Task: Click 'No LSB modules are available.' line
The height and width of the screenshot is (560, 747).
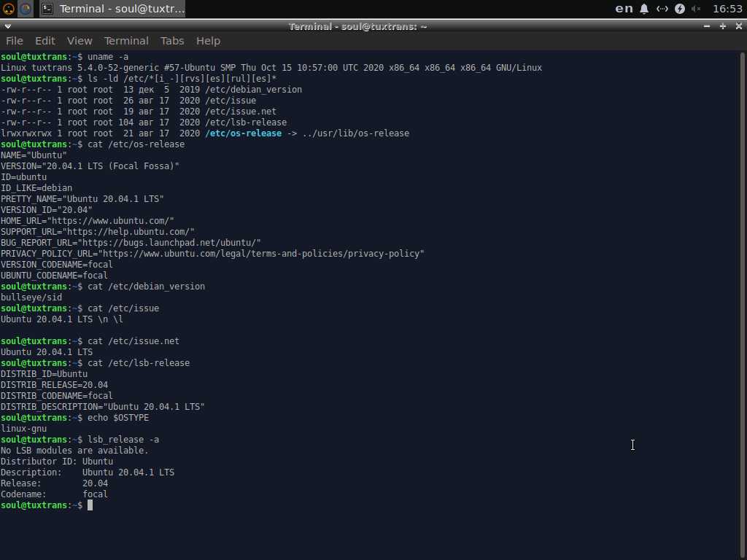Action: pos(75,451)
